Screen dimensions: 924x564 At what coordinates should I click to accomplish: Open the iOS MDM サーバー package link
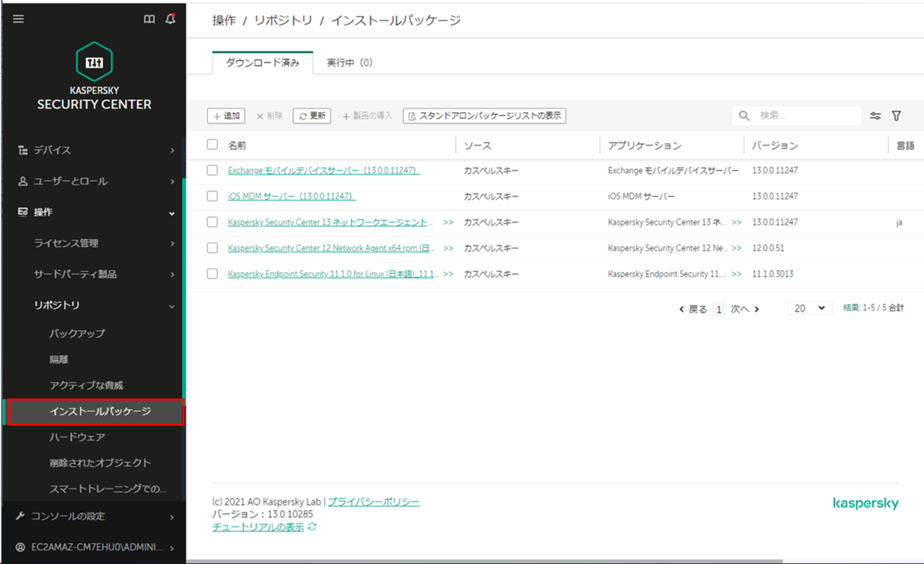(x=290, y=196)
